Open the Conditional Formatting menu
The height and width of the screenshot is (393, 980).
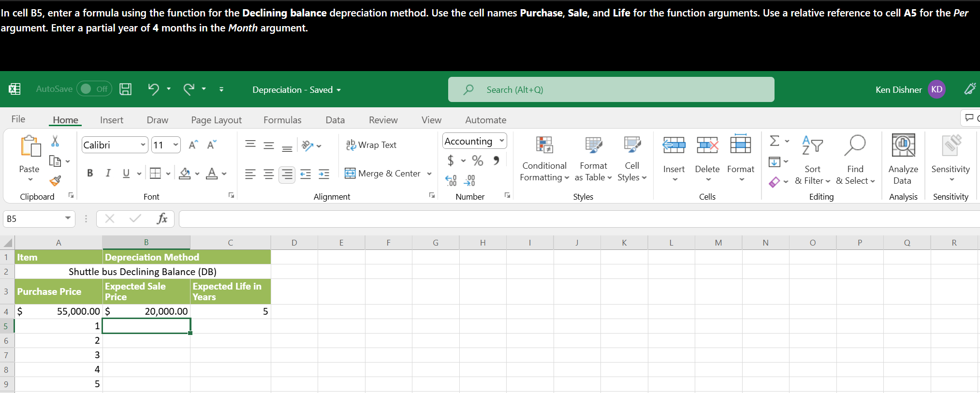coord(544,160)
